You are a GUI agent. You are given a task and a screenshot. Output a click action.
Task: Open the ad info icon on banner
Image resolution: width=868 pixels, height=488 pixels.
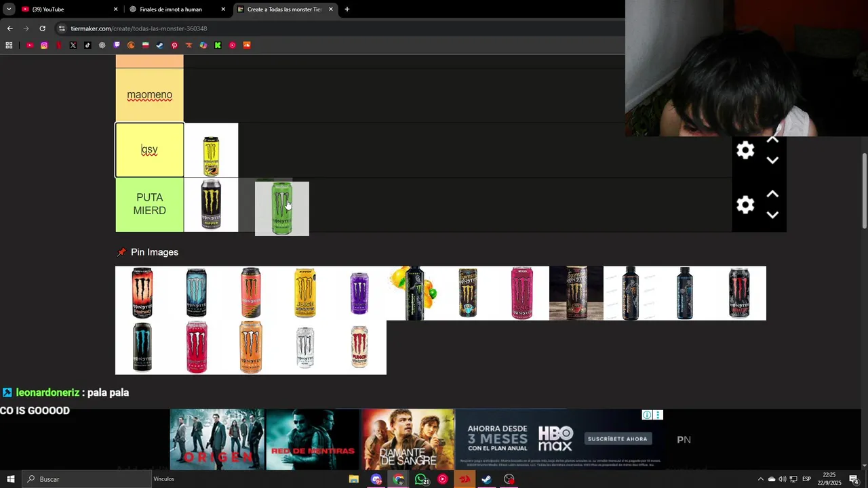[647, 415]
